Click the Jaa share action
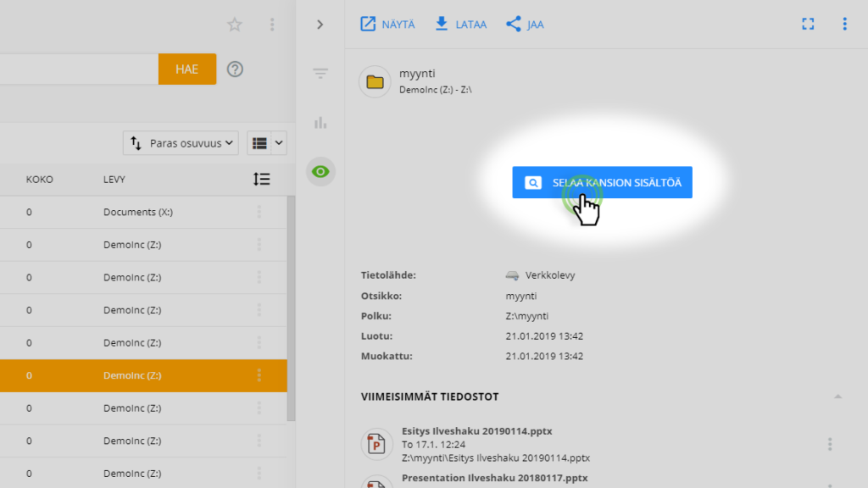The image size is (868, 488). click(525, 25)
